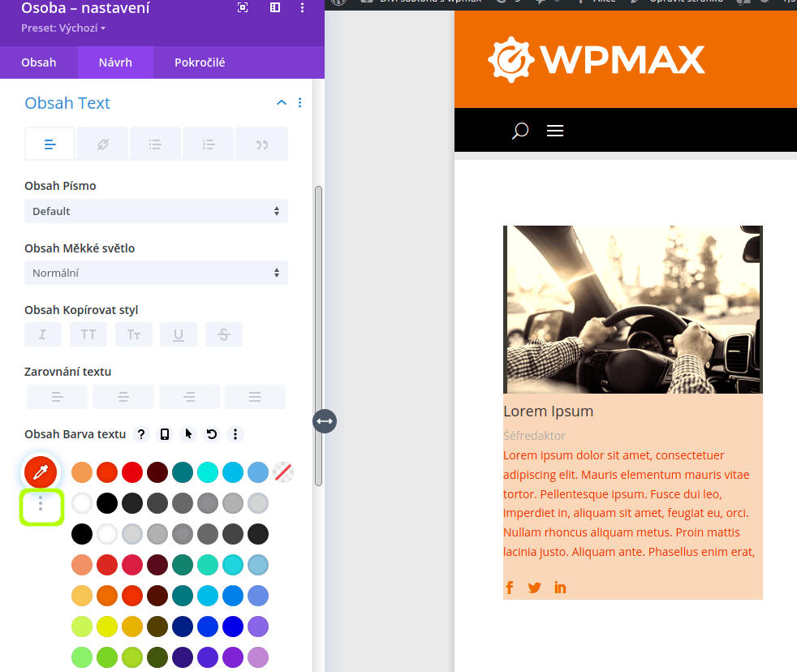This screenshot has height=672, width=797.
Task: Switch to the Obsah tab
Action: click(x=39, y=62)
